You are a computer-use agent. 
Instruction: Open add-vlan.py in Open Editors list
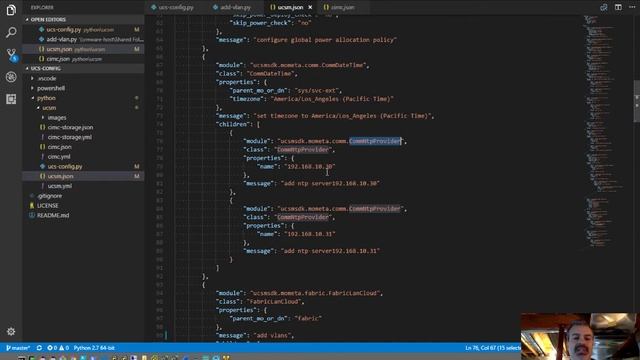tap(61, 40)
